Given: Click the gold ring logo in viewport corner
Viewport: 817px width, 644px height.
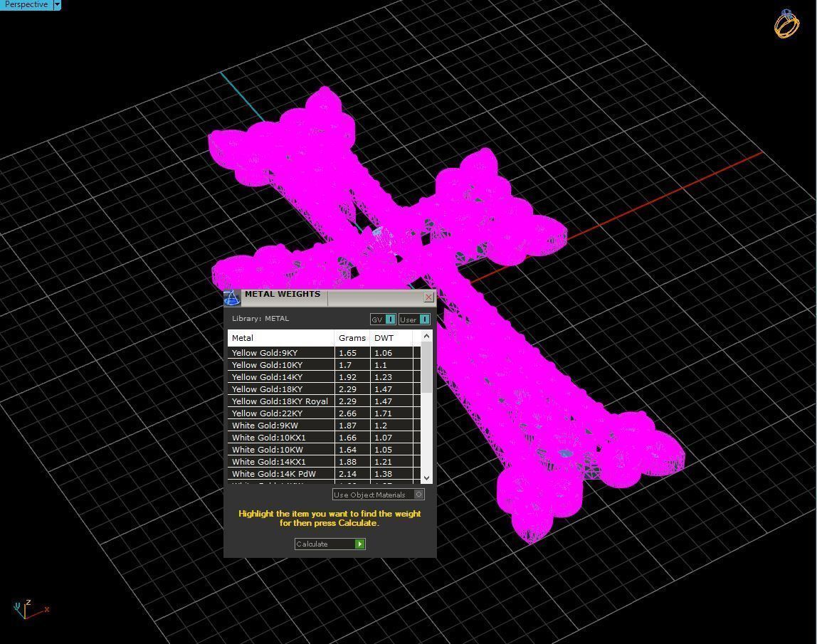Looking at the screenshot, I should [x=786, y=23].
